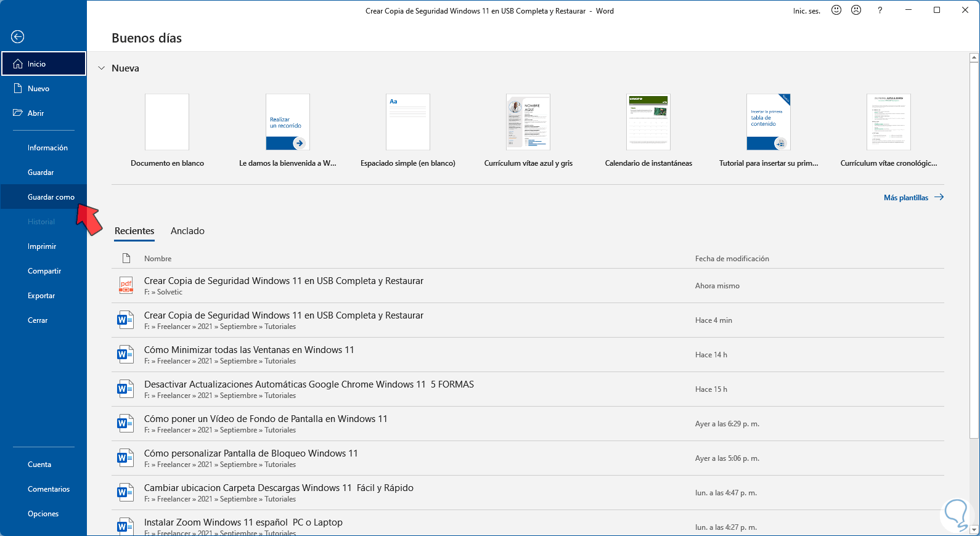Sort recent files by Nombre column
The height and width of the screenshot is (536, 980).
(158, 259)
